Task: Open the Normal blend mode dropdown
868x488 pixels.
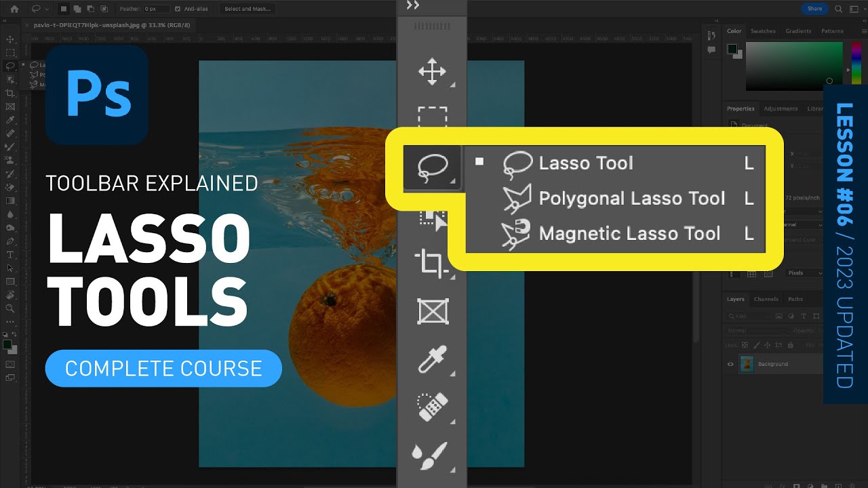Action: tap(757, 331)
